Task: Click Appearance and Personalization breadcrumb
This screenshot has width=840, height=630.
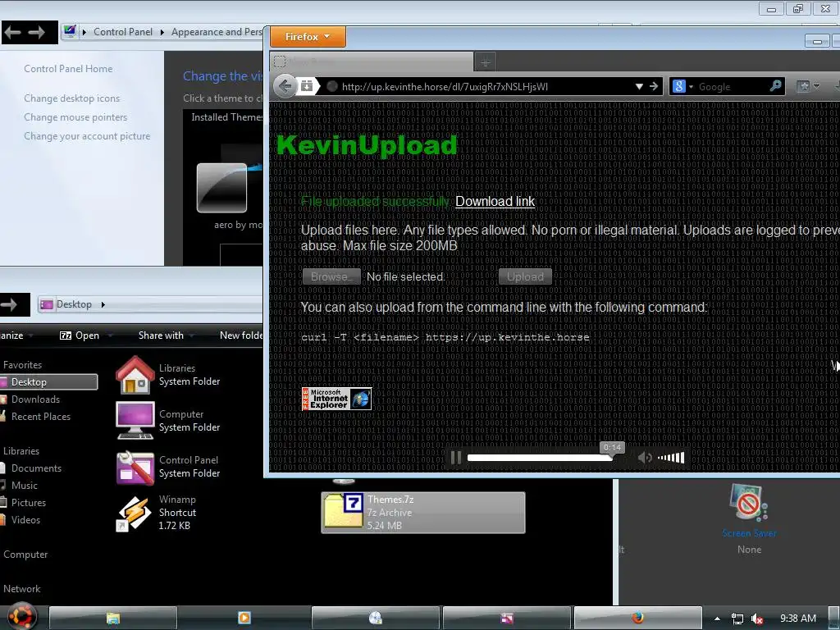Action: 217,32
